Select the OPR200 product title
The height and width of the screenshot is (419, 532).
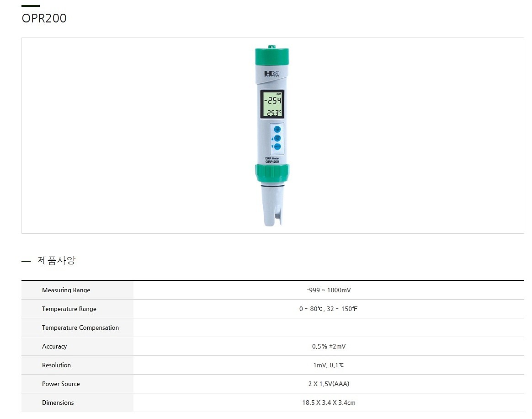tap(44, 18)
